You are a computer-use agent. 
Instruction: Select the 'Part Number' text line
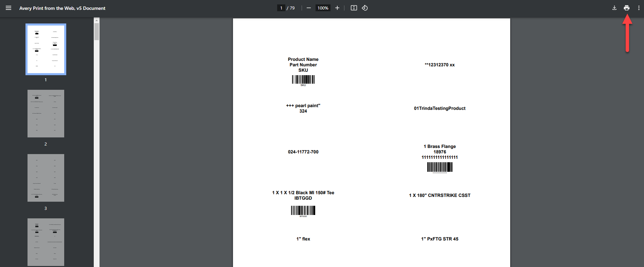303,65
